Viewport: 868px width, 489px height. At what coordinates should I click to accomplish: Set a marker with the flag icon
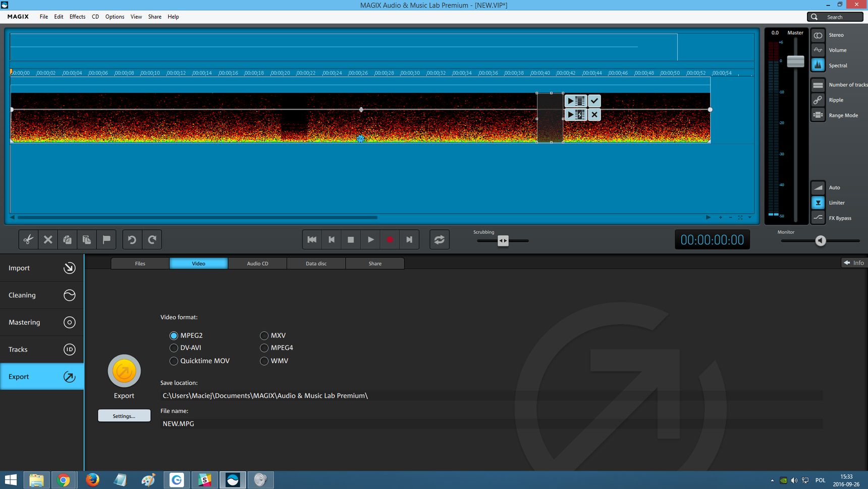106,239
